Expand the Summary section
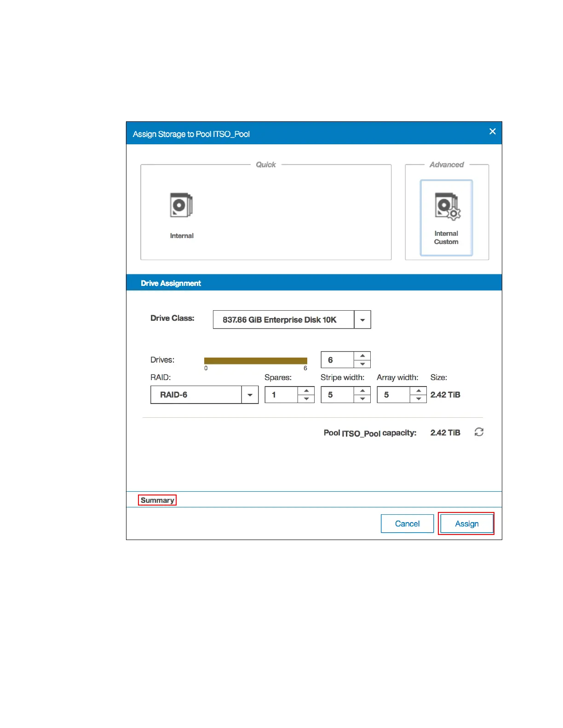Image resolution: width=563 pixels, height=728 pixels. coord(157,500)
